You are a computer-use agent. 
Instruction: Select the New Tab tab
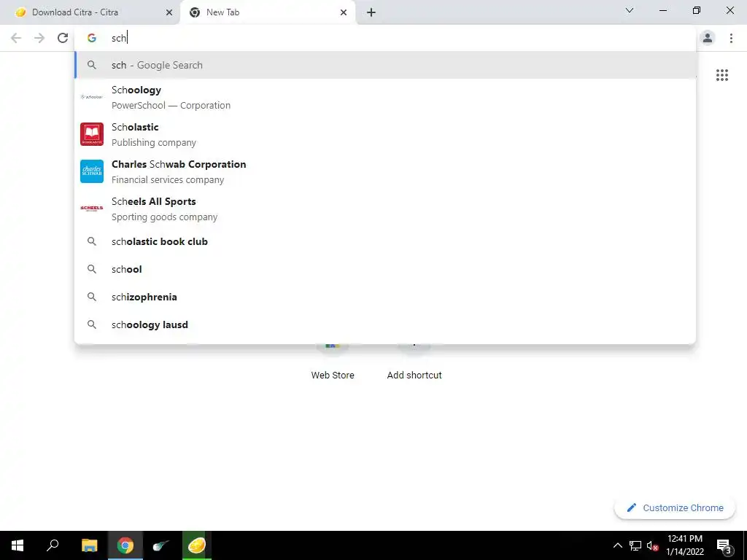click(x=267, y=12)
